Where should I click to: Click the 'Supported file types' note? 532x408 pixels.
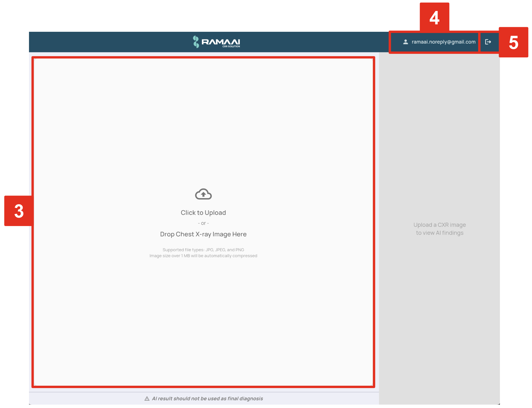(203, 250)
